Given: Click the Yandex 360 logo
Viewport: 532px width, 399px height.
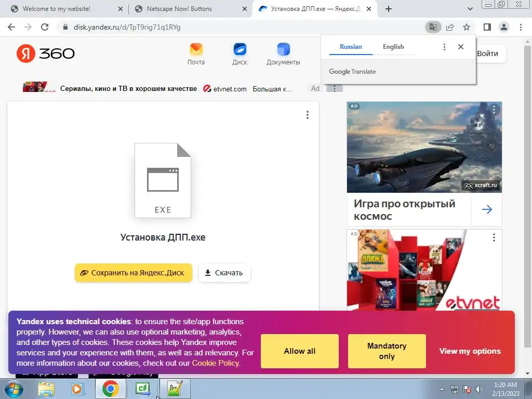Looking at the screenshot, I should click(46, 54).
